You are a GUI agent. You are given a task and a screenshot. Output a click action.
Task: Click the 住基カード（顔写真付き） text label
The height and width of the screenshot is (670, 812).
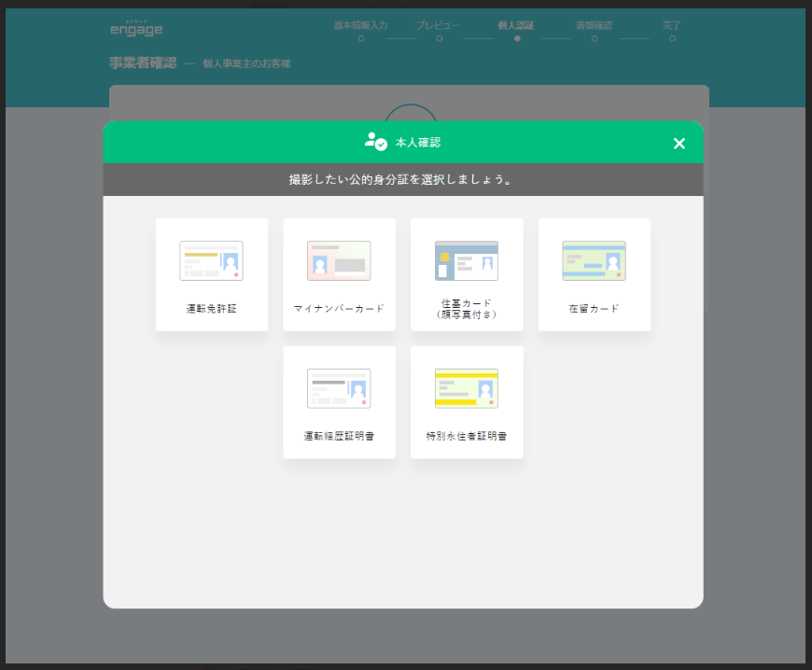(467, 309)
